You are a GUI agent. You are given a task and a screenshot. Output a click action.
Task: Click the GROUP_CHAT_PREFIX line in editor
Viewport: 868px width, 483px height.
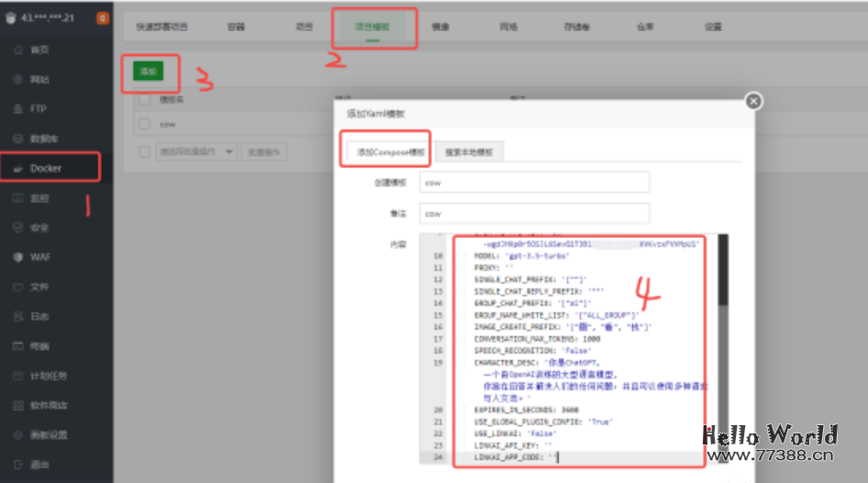coord(532,303)
